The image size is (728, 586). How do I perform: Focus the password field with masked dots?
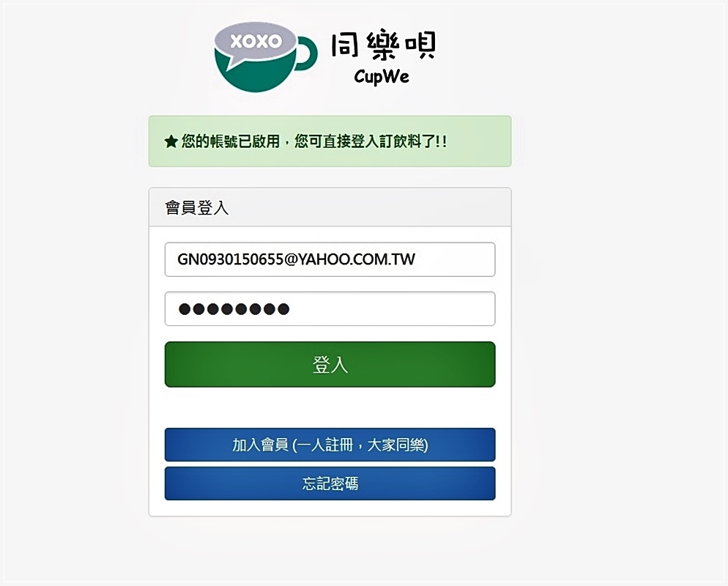pos(330,309)
